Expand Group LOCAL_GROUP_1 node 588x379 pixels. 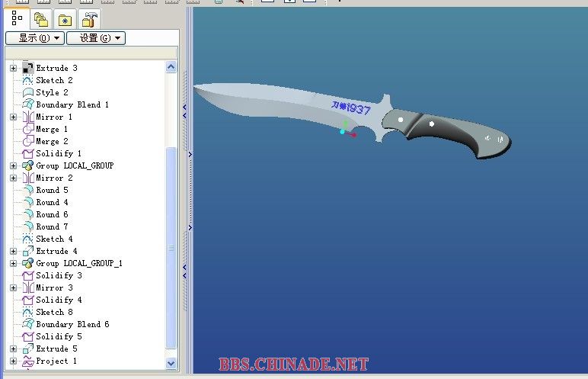pyautogui.click(x=14, y=263)
